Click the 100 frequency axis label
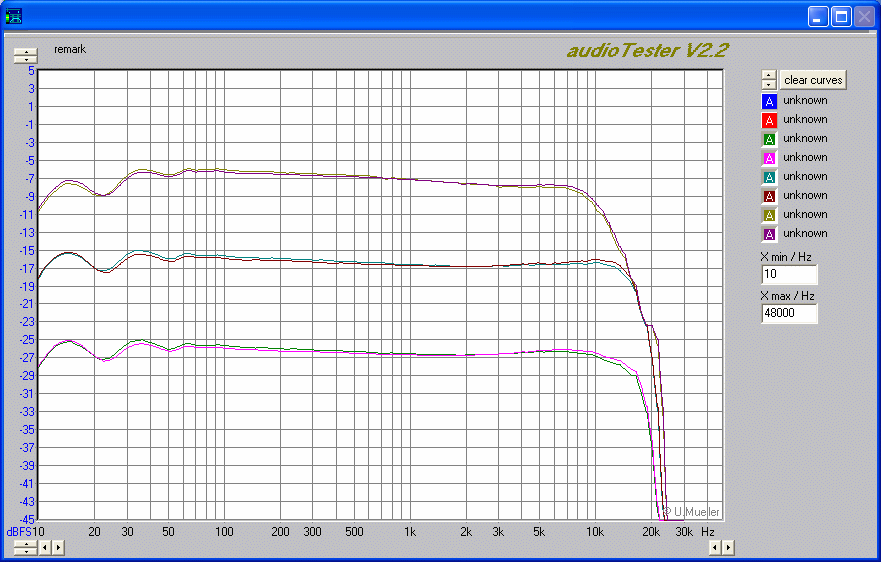The image size is (881, 562). (224, 532)
